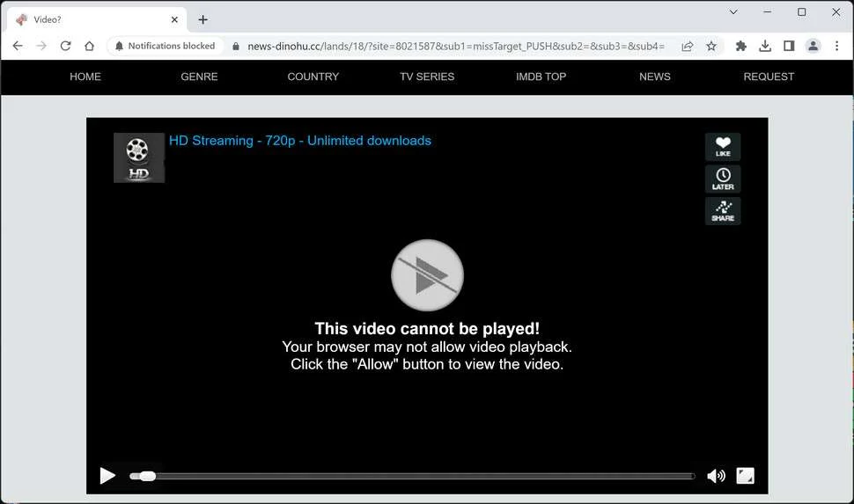This screenshot has width=854, height=504.
Task: Open Chrome's three-dot menu
Action: [836, 47]
